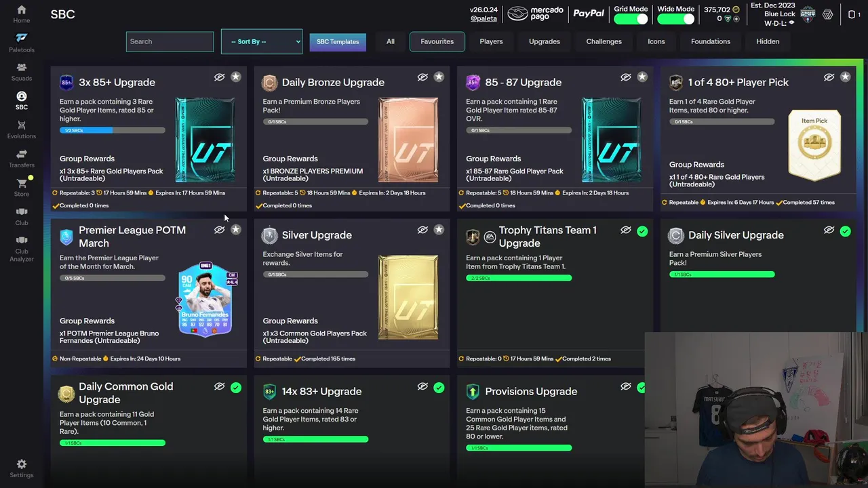Image resolution: width=868 pixels, height=488 pixels.
Task: Open Evolutions in the sidebar
Action: 22,129
